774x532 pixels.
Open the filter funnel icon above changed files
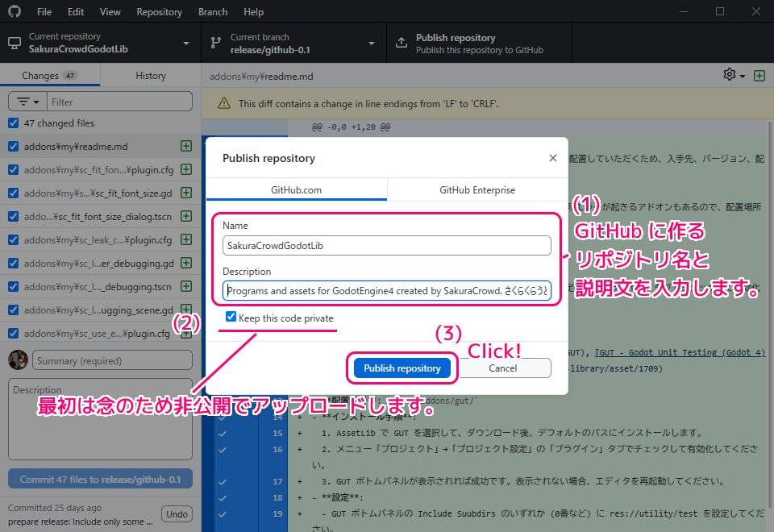coord(26,101)
